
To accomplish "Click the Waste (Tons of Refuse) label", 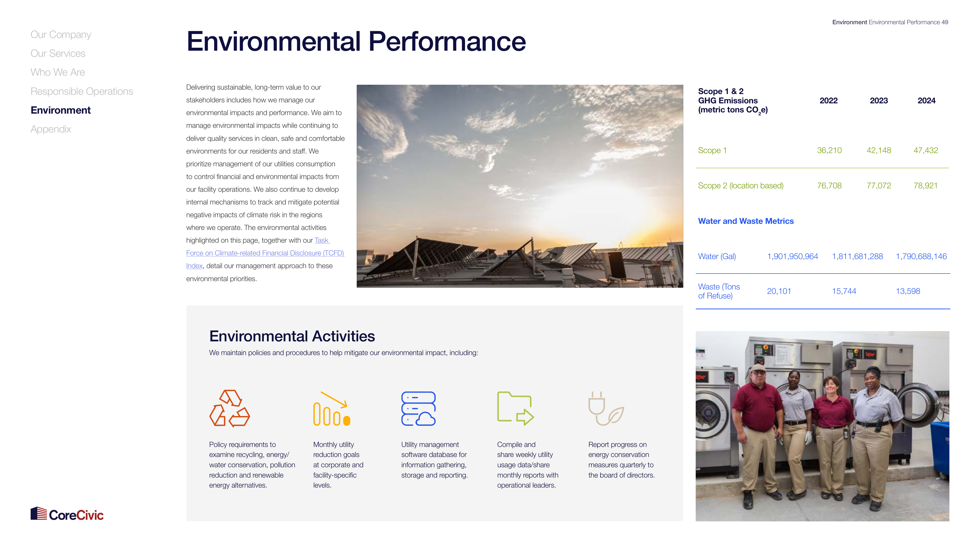I will pos(719,291).
